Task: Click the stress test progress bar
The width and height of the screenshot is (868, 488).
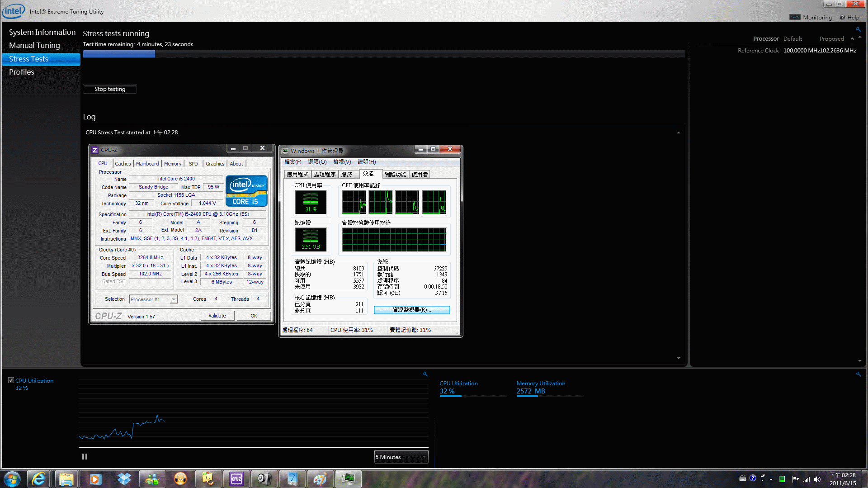Action: point(384,54)
